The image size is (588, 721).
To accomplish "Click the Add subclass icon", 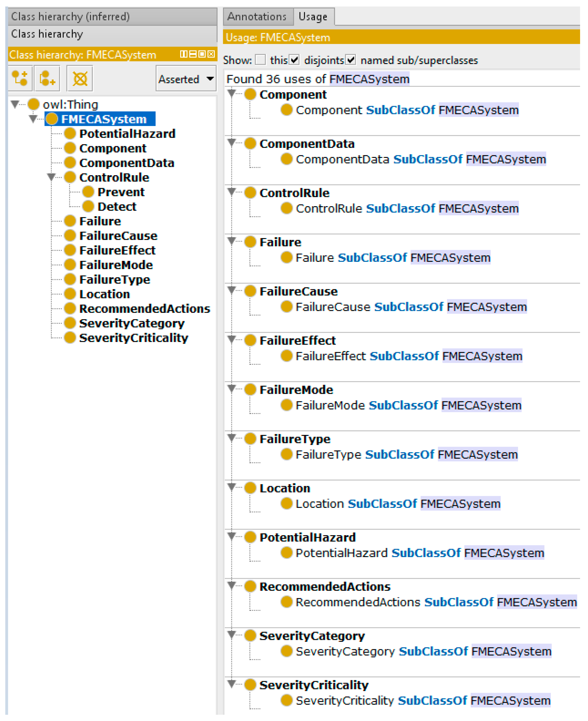I will point(20,79).
